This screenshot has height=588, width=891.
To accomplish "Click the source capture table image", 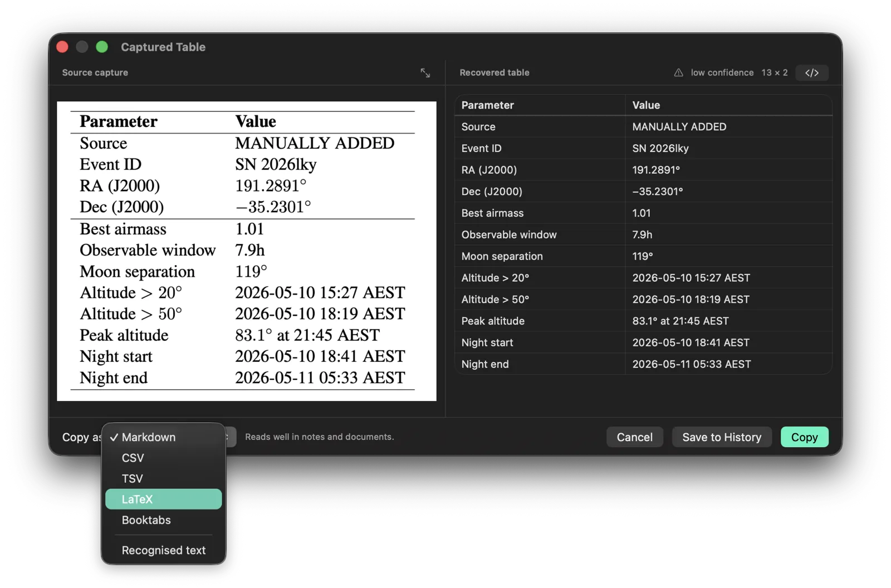I will pos(246,251).
